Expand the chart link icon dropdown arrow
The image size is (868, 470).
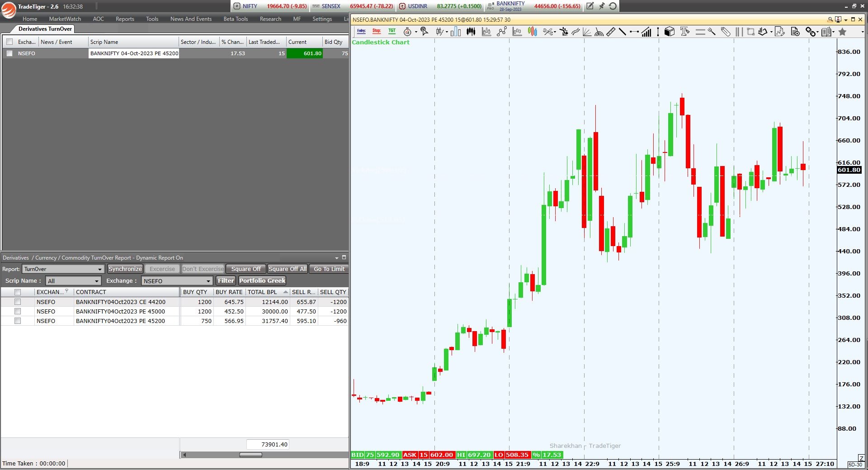(x=817, y=32)
